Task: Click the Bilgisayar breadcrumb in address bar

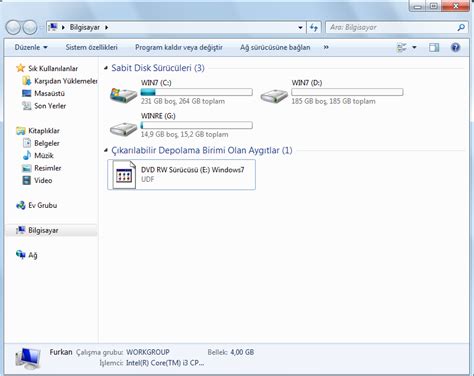Action: [85, 27]
